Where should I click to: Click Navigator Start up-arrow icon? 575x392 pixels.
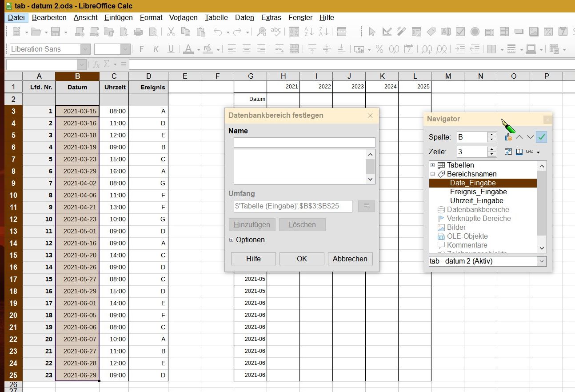pos(519,137)
